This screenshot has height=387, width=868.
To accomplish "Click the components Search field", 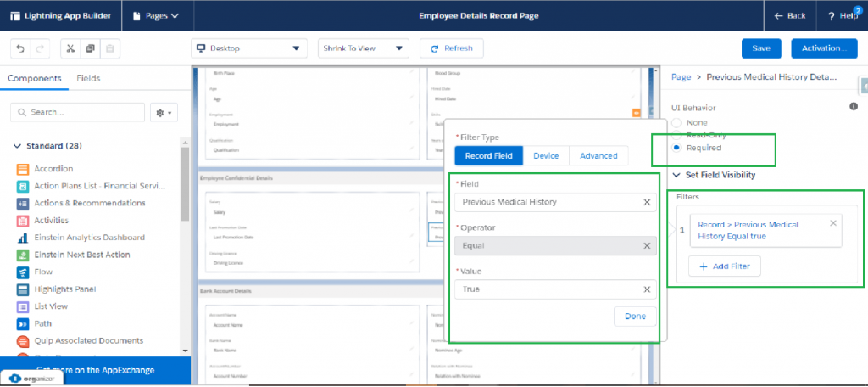I will (77, 113).
